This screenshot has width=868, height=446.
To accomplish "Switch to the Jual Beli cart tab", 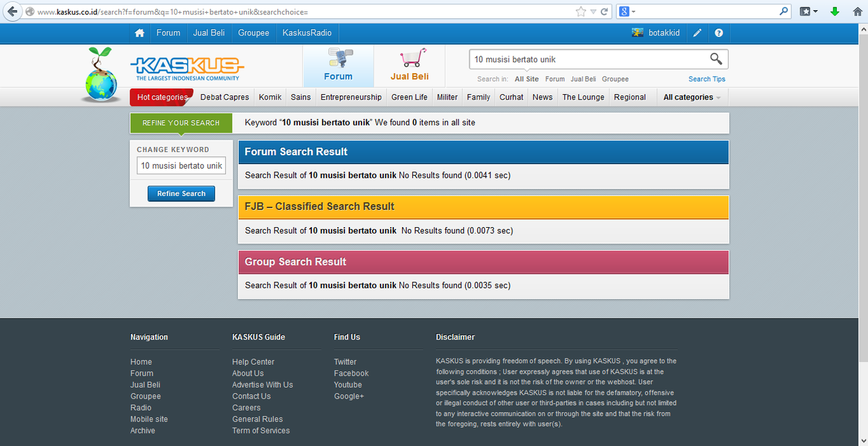I will point(410,66).
